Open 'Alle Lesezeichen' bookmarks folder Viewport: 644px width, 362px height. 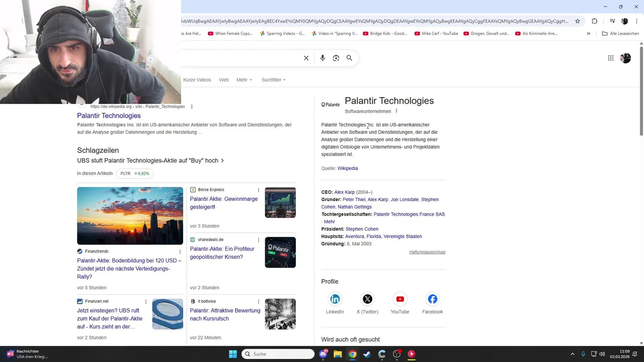pyautogui.click(x=620, y=34)
